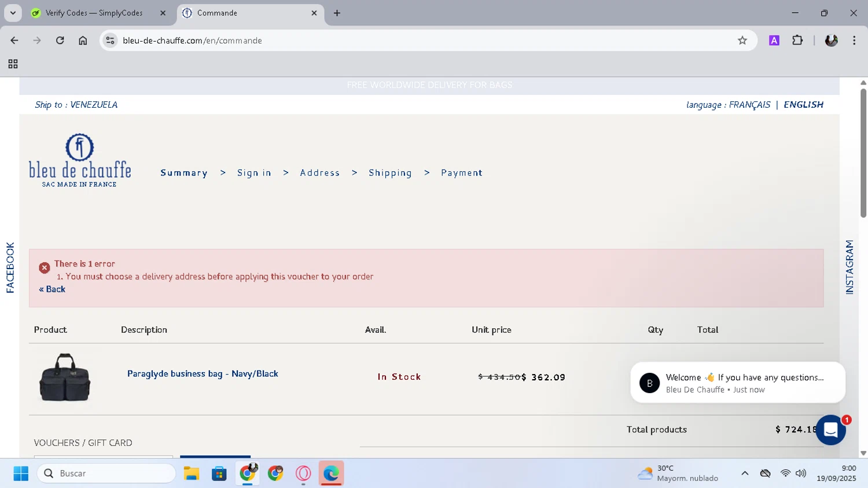Click the VOUCHERS / GIFT CARD heading
The width and height of the screenshot is (868, 488).
point(83,443)
